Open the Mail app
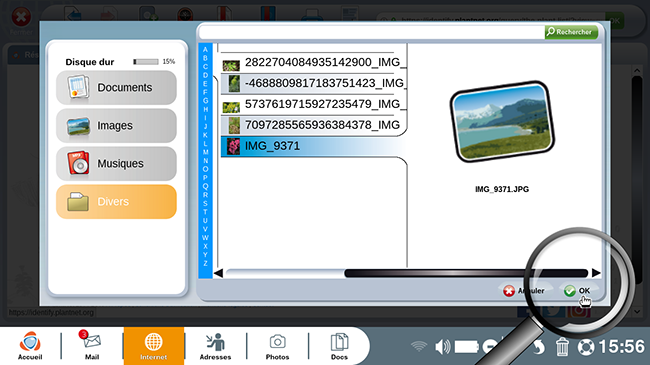The image size is (650, 365). 92,346
